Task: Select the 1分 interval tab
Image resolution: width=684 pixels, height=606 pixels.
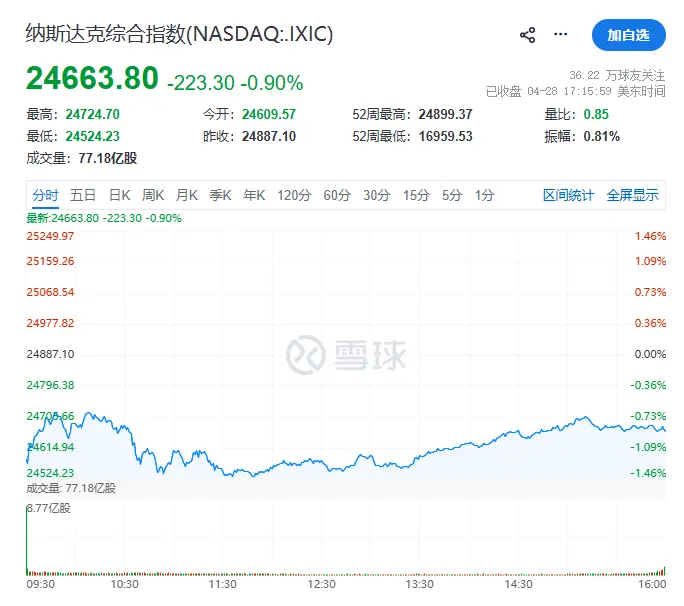Action: (485, 195)
